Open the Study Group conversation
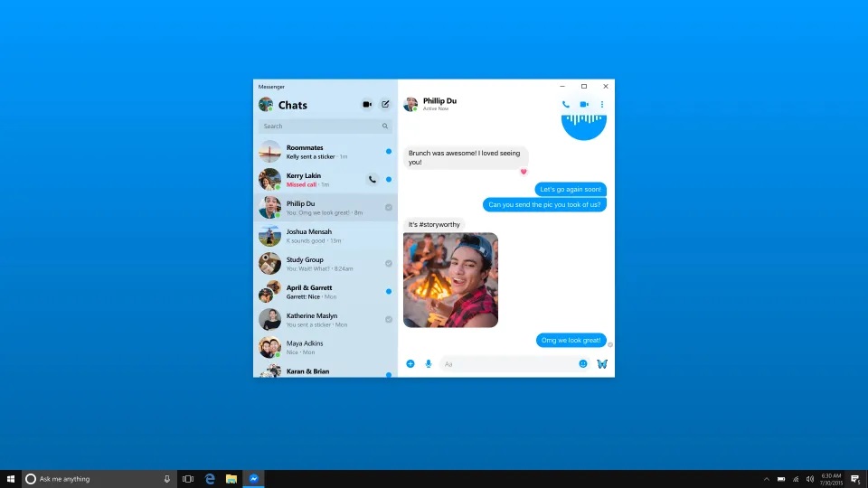Image resolution: width=868 pixels, height=488 pixels. 325,264
